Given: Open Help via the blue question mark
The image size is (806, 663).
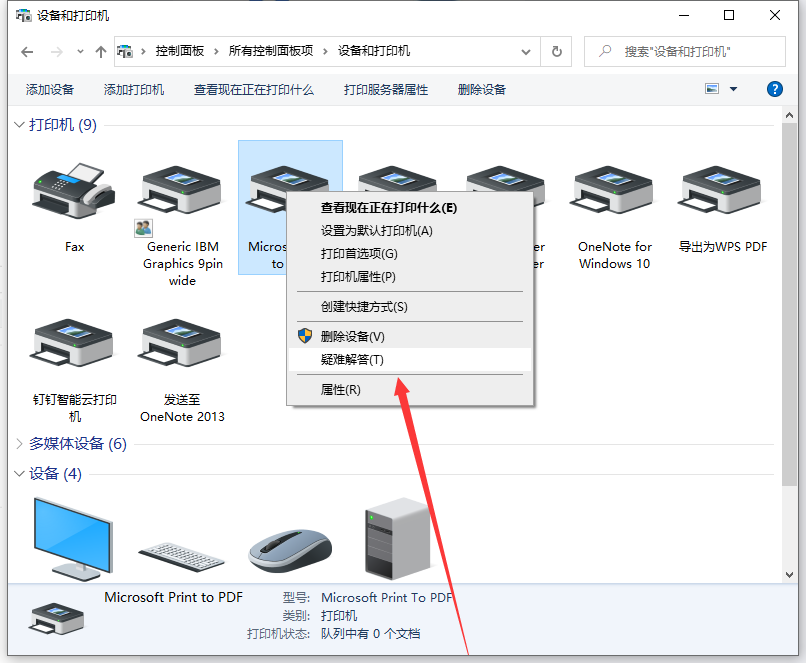Looking at the screenshot, I should pyautogui.click(x=774, y=89).
